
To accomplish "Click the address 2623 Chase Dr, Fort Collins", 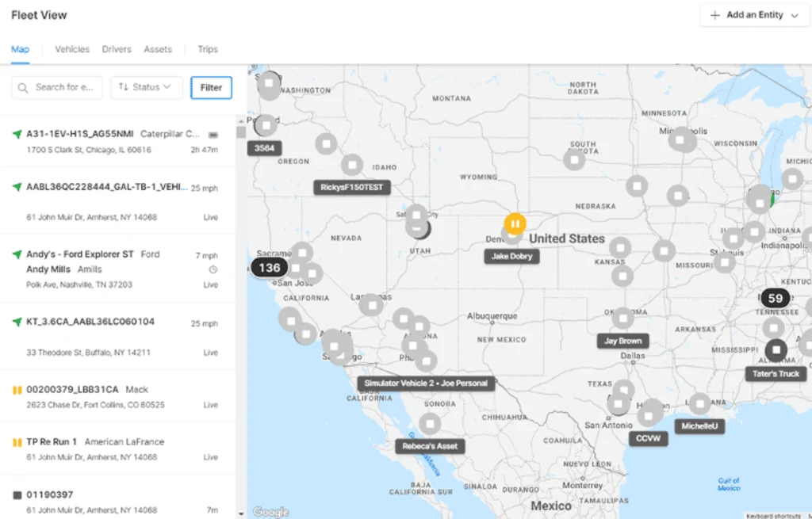I will (95, 405).
